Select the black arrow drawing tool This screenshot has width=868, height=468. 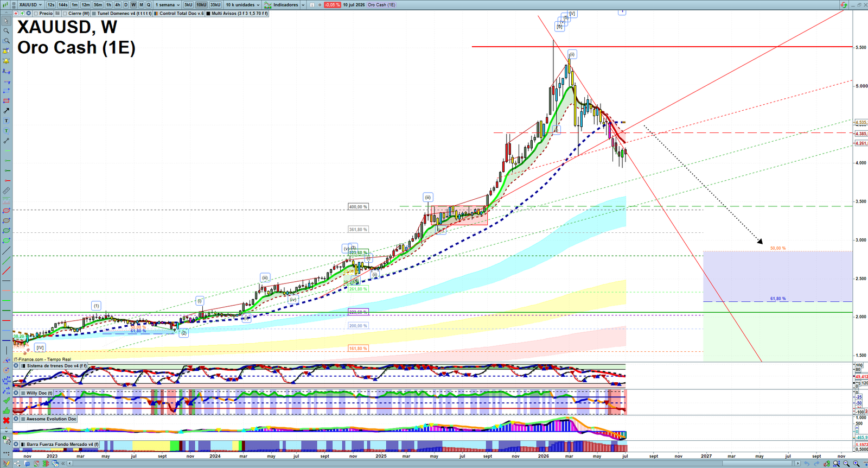6,111
